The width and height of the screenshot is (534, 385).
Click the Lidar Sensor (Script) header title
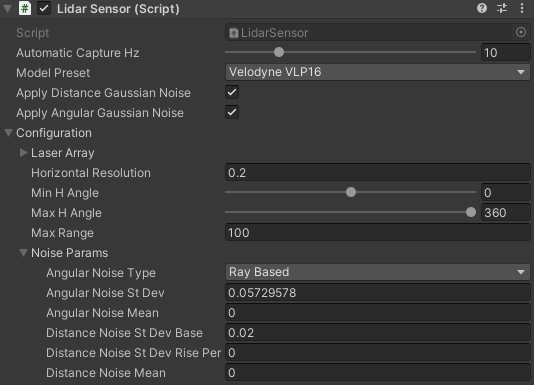(118, 9)
